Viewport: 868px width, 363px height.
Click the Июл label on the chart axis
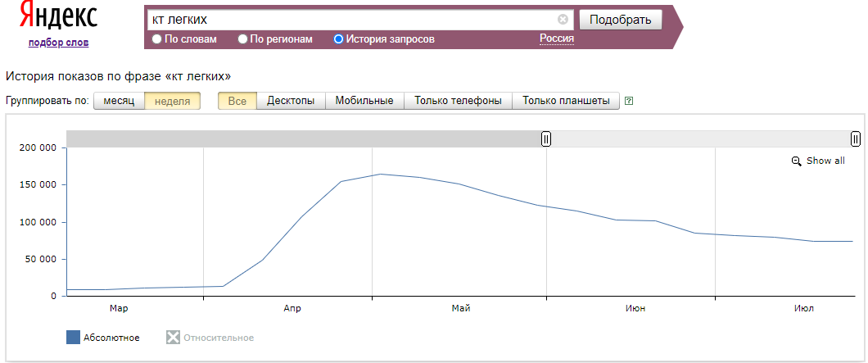click(804, 309)
